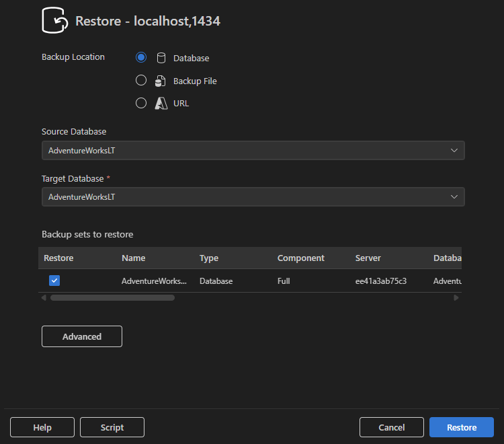The width and height of the screenshot is (504, 444).
Task: Click the Component column header
Action: (x=300, y=258)
